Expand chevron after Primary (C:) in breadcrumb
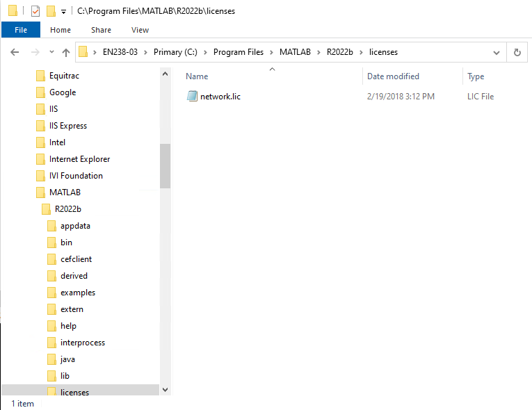 (x=205, y=52)
